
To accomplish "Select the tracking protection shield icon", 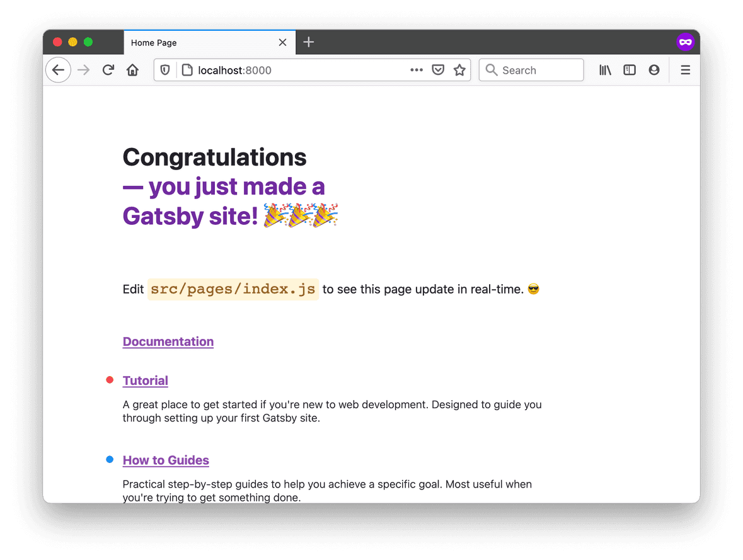I will 164,70.
